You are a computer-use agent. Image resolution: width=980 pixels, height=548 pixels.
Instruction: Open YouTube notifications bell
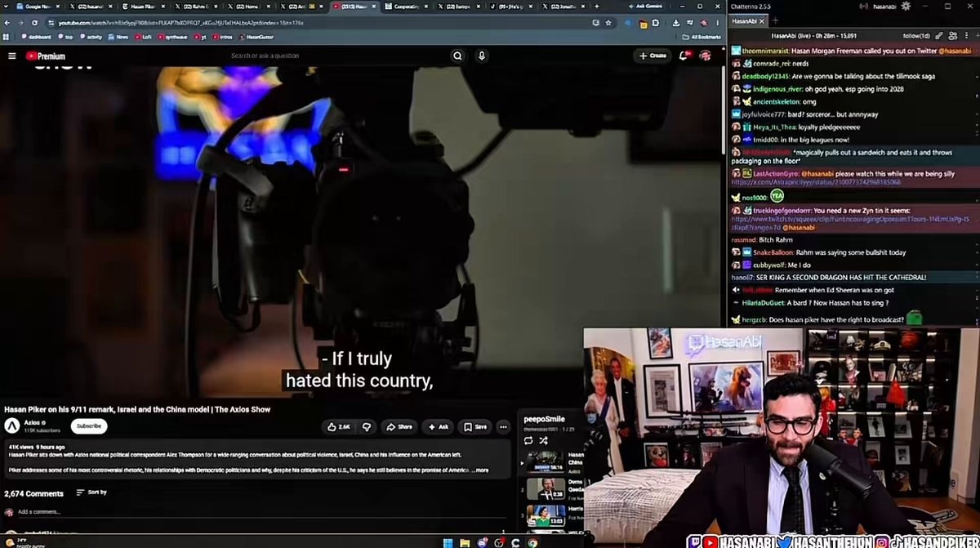[684, 56]
